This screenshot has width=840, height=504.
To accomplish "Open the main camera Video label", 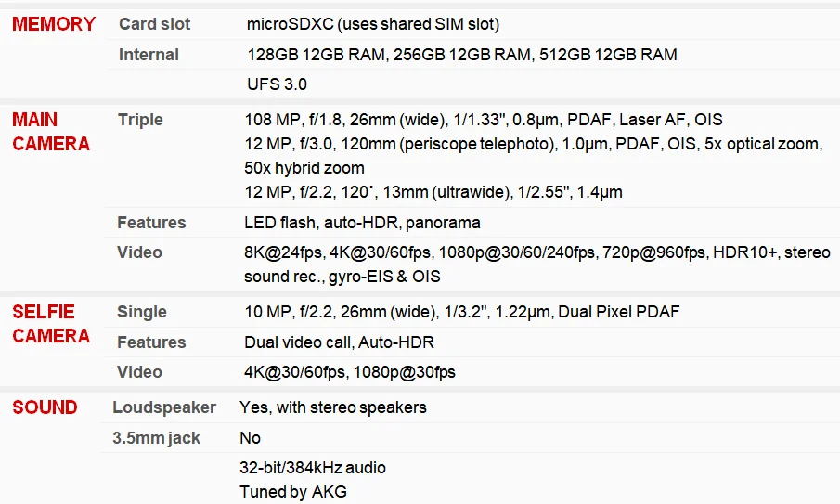I will pyautogui.click(x=139, y=252).
